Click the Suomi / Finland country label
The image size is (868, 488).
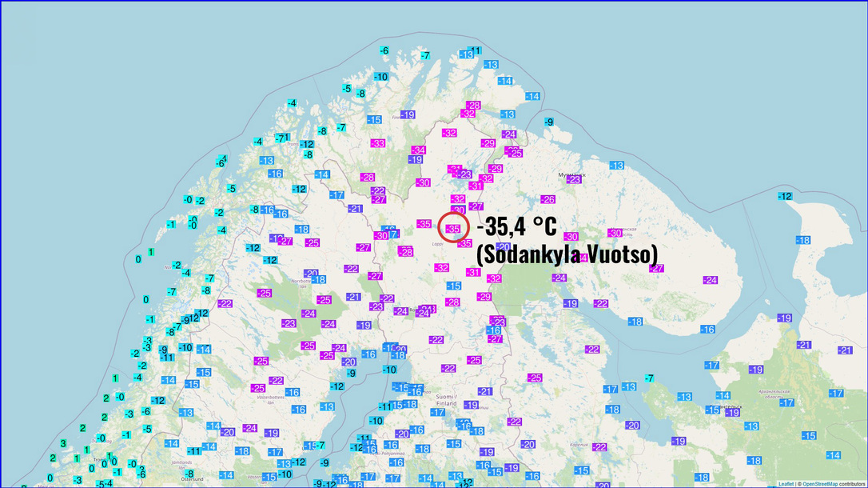pos(444,400)
